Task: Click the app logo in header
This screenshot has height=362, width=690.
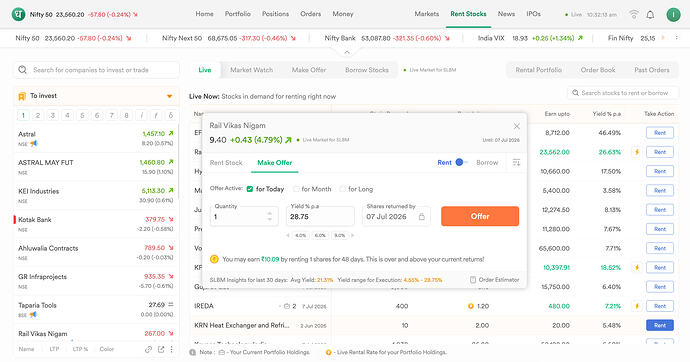Action: (x=18, y=15)
